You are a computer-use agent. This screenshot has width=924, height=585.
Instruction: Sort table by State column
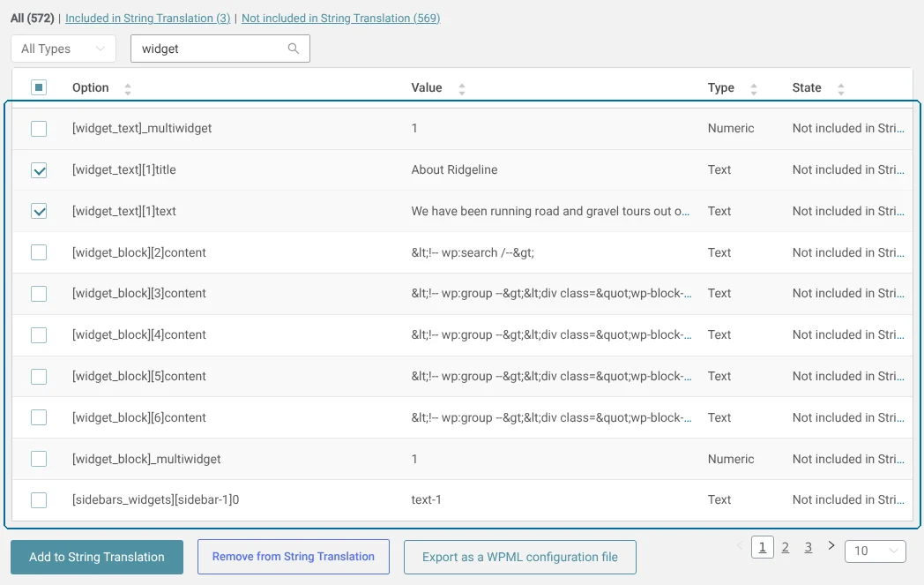click(840, 88)
